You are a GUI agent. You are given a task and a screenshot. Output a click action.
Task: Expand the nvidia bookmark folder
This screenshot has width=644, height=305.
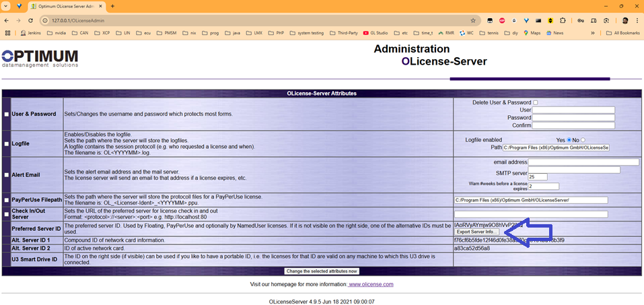pos(58,33)
